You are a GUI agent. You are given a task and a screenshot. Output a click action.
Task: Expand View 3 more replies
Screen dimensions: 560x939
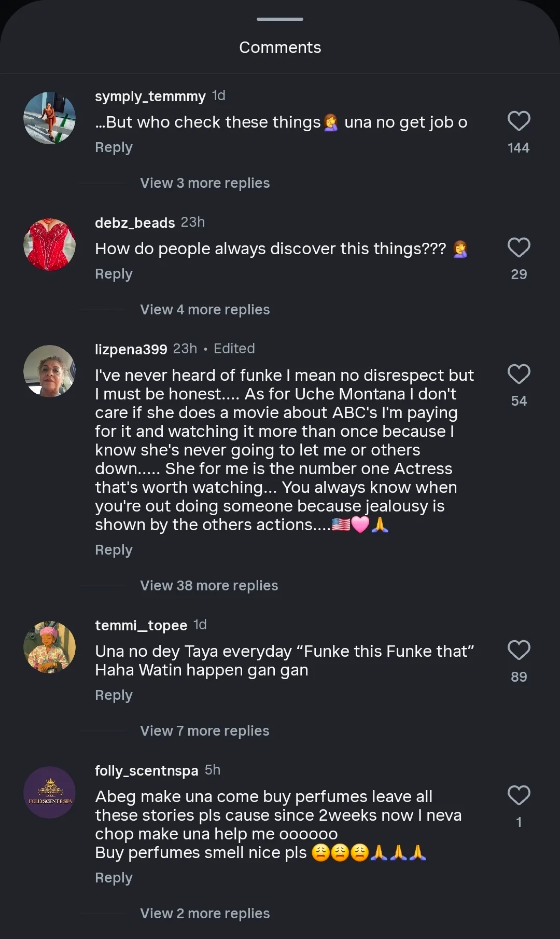point(205,183)
